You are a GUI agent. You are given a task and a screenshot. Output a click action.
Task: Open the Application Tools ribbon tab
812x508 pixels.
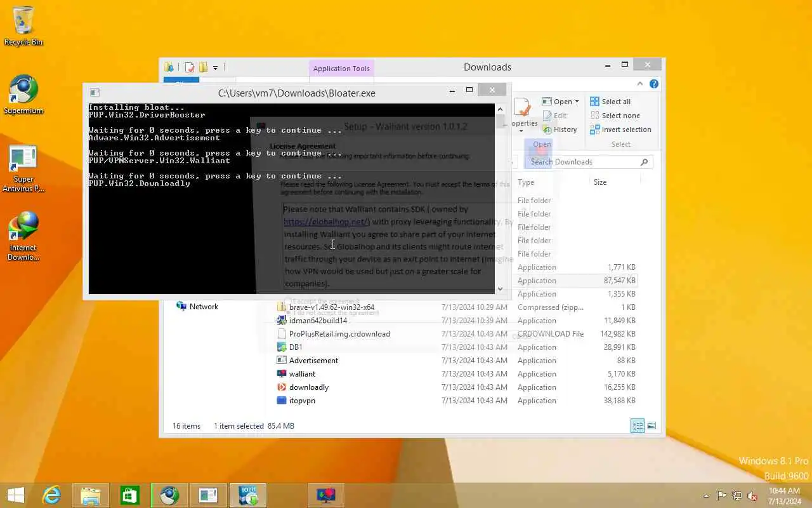pos(341,69)
